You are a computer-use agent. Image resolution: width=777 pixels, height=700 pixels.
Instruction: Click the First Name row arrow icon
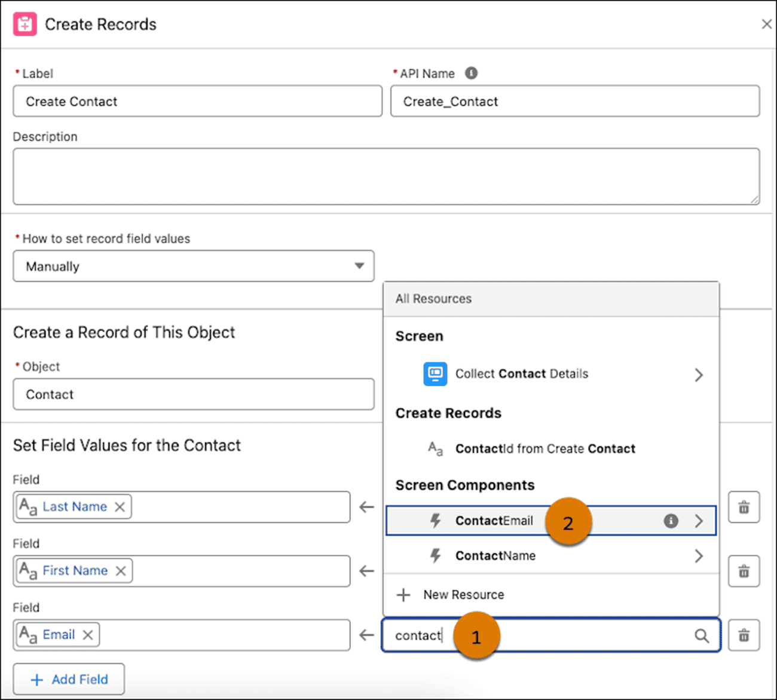click(x=366, y=571)
